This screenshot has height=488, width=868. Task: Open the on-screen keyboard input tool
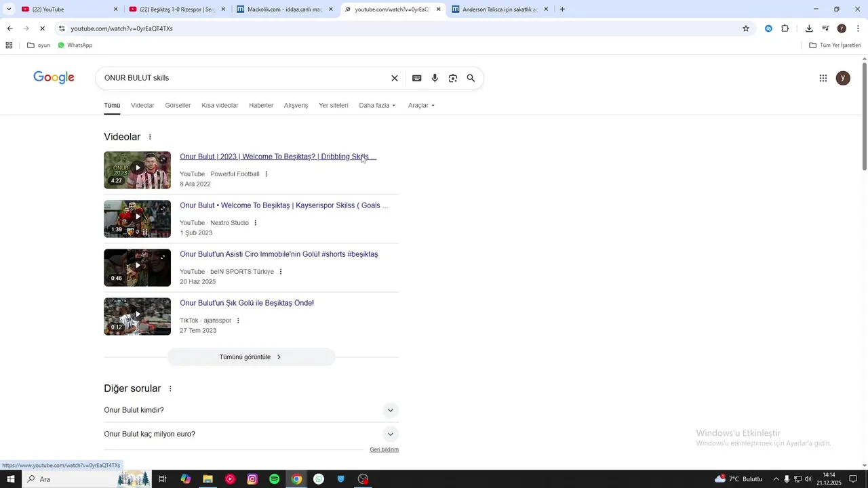click(417, 78)
